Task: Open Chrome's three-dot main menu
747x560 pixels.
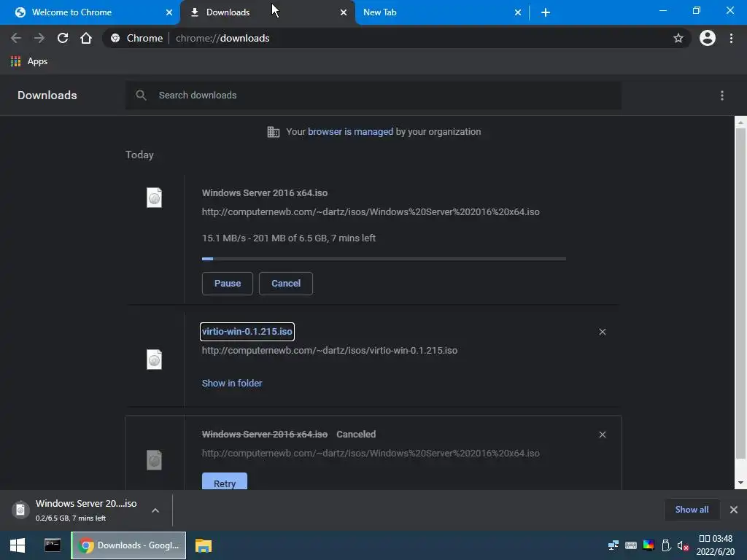Action: point(731,38)
